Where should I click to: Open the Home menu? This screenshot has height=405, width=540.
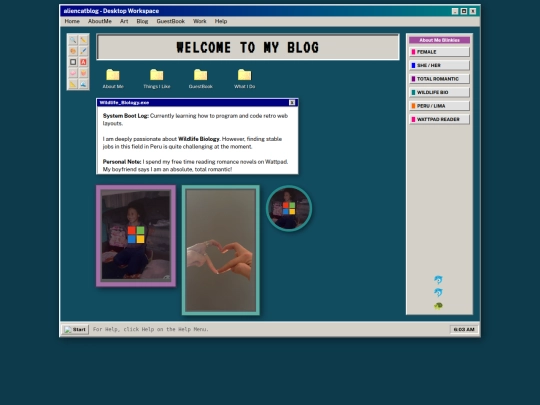[72, 21]
